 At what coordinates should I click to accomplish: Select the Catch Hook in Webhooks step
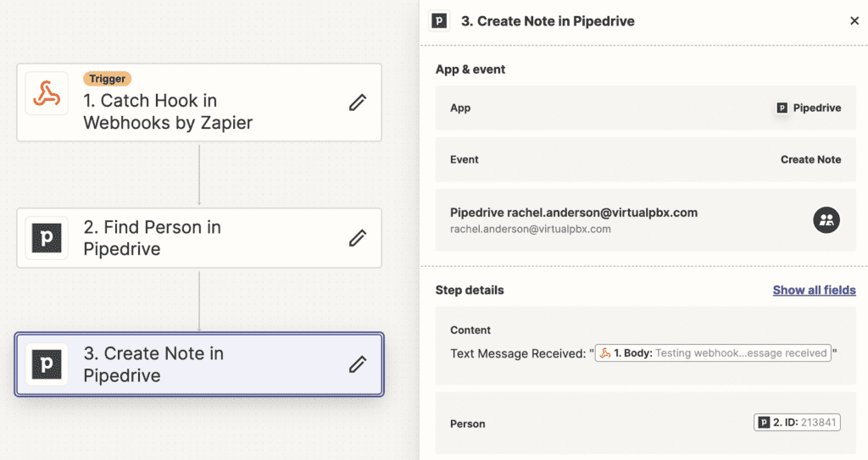[199, 103]
